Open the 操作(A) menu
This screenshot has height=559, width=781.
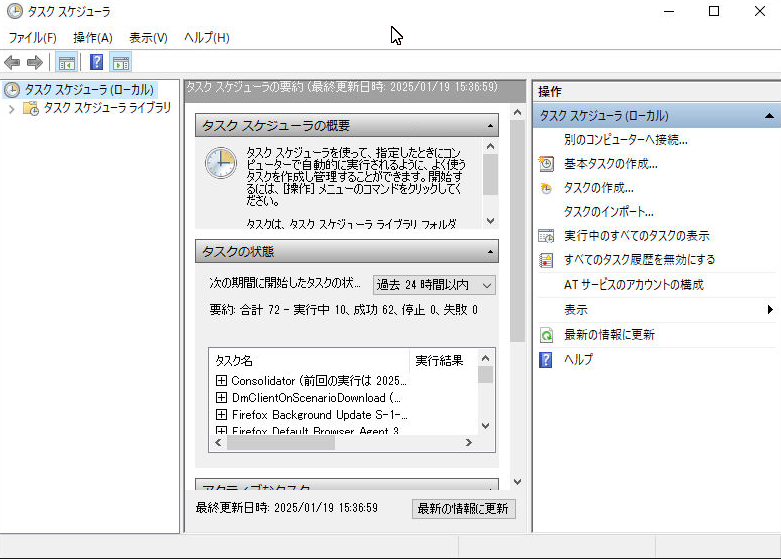coord(92,38)
